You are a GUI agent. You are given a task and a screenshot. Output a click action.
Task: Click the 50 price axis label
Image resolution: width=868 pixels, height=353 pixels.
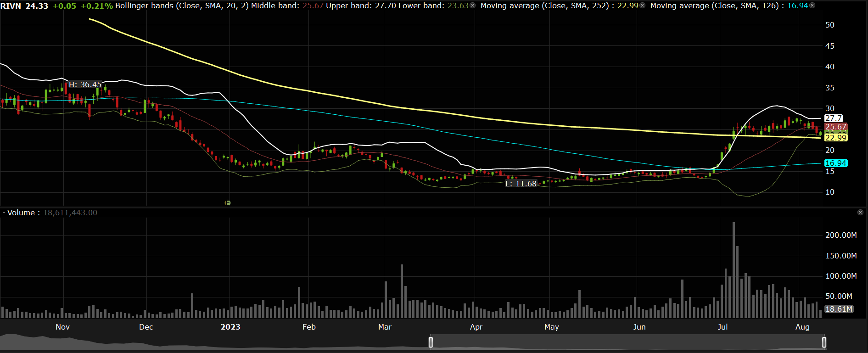click(830, 25)
